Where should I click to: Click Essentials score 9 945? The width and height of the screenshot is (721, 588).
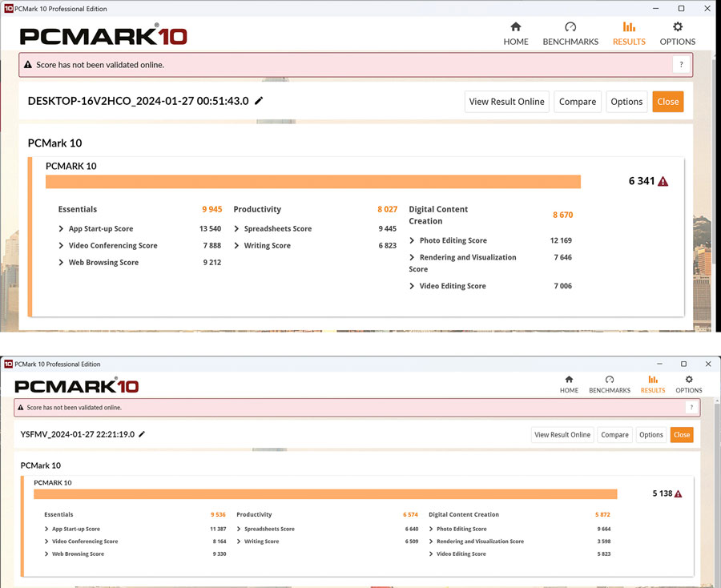coord(212,209)
